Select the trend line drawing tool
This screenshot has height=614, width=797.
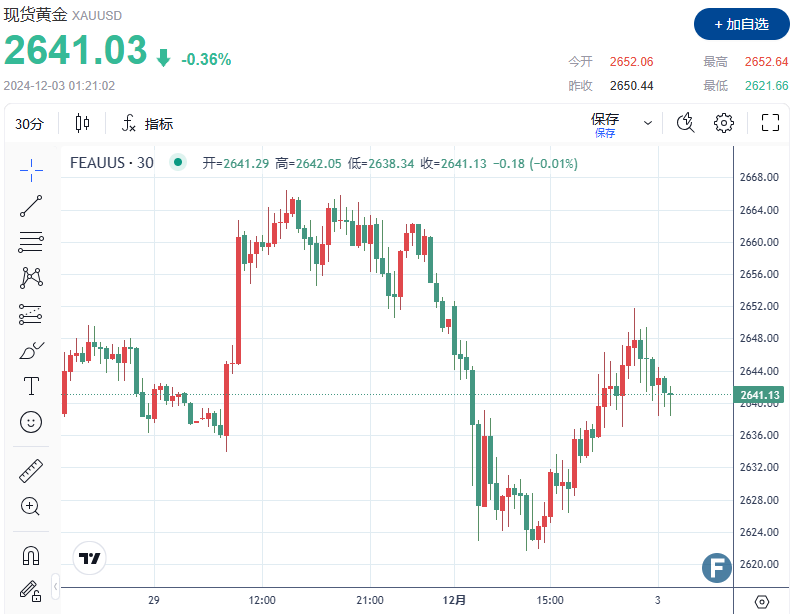(31, 205)
